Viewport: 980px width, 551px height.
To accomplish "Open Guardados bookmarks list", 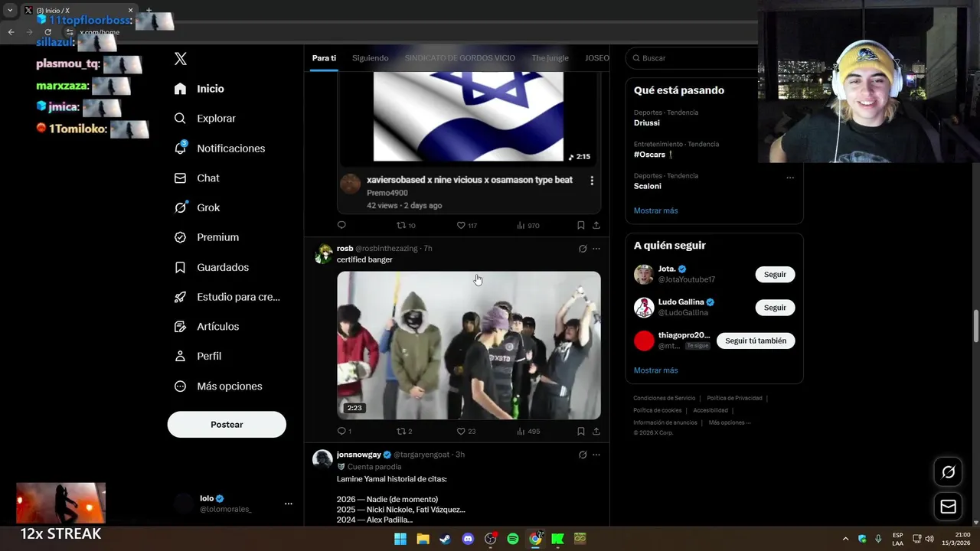I will (211, 267).
